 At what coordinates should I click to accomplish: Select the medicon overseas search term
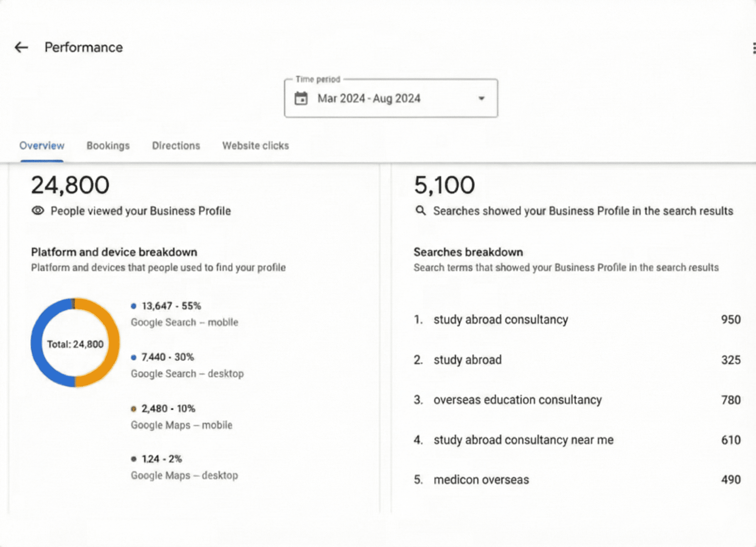[x=481, y=479]
